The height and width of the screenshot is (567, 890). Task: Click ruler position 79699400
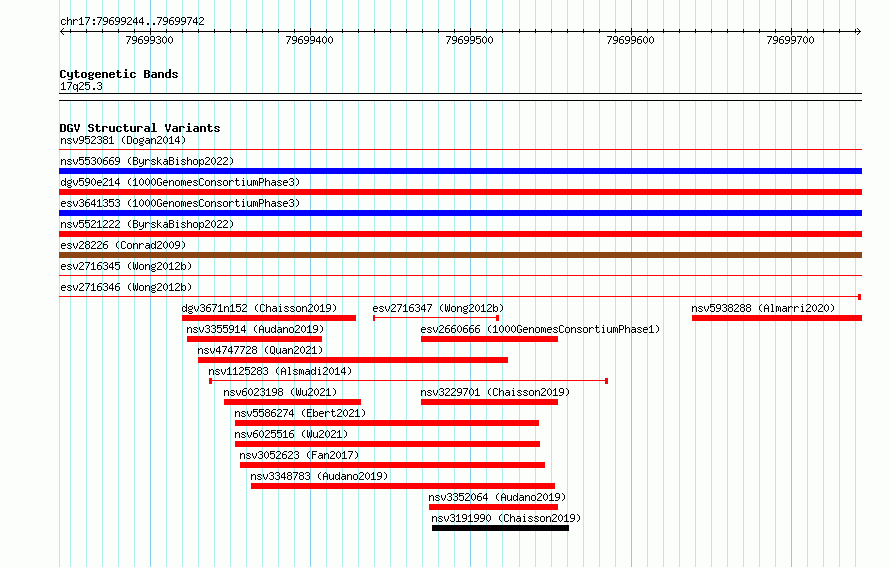click(x=309, y=40)
